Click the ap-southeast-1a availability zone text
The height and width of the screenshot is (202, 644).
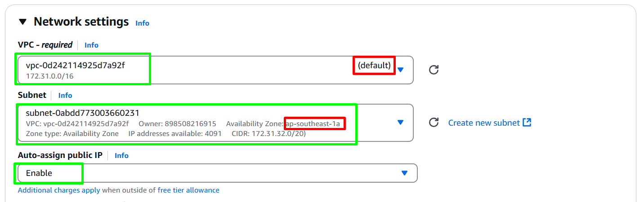tap(316, 123)
